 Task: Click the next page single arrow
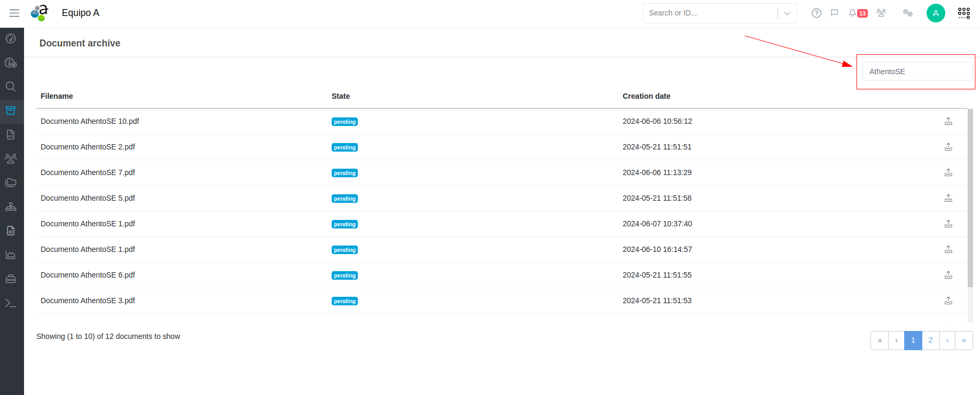[x=947, y=340]
